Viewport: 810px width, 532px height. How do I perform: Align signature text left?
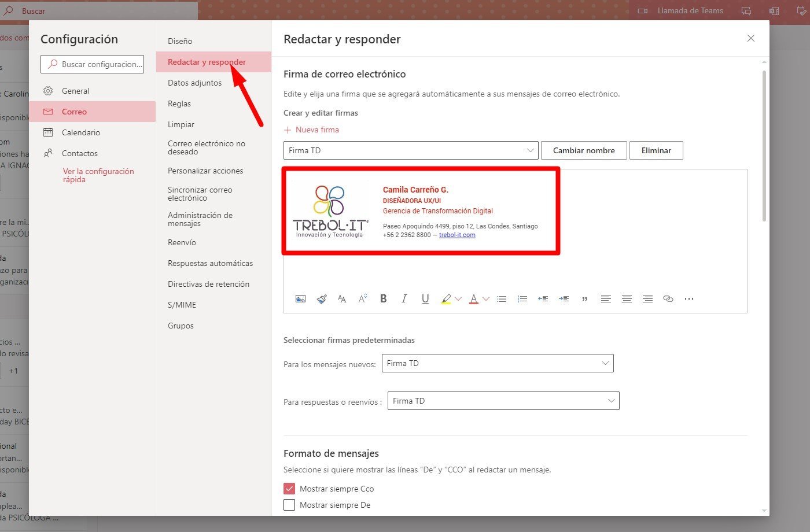(x=606, y=299)
